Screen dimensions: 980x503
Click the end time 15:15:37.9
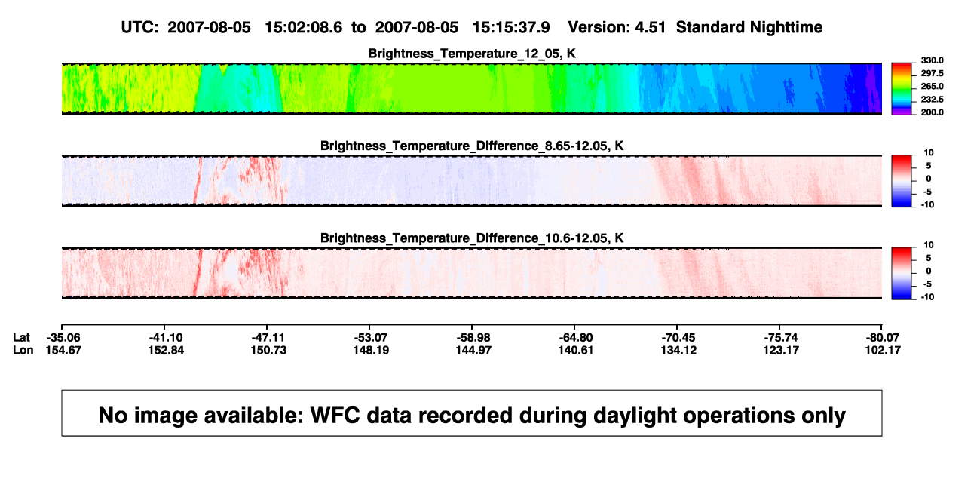point(511,27)
